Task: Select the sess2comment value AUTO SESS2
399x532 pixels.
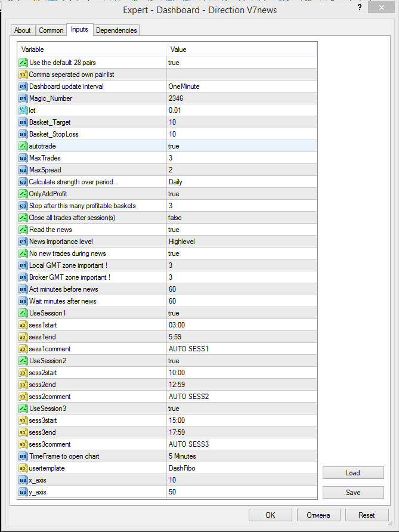Action: point(242,397)
